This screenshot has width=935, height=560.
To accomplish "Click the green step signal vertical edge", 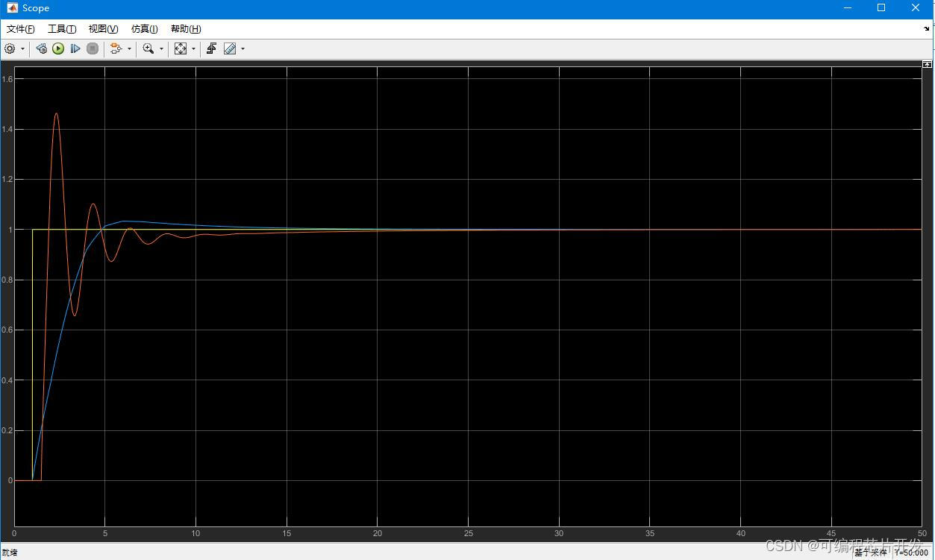I will click(x=33, y=354).
